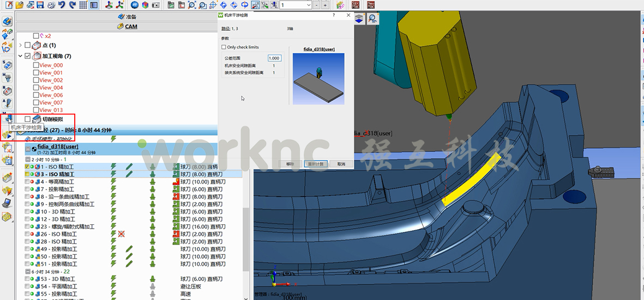
Task: Collapse the 2 小时 10 分钟 group
Action: coord(27,159)
